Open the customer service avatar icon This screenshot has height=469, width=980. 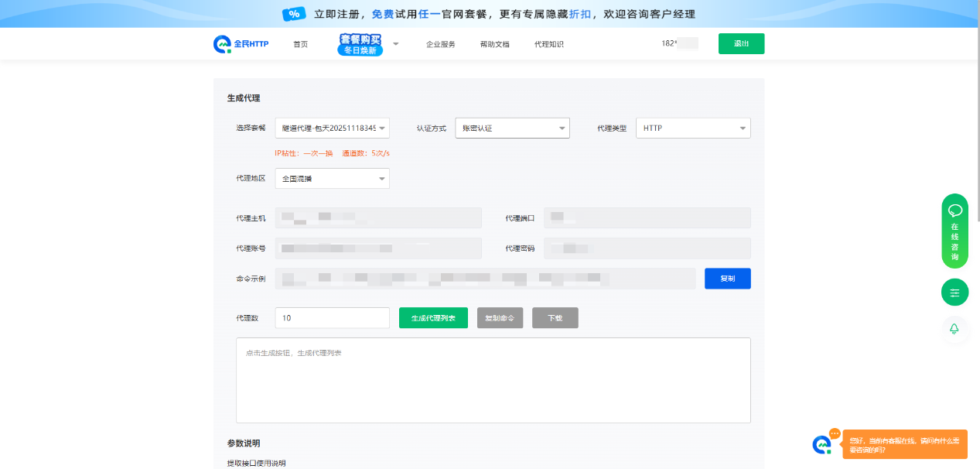[821, 444]
